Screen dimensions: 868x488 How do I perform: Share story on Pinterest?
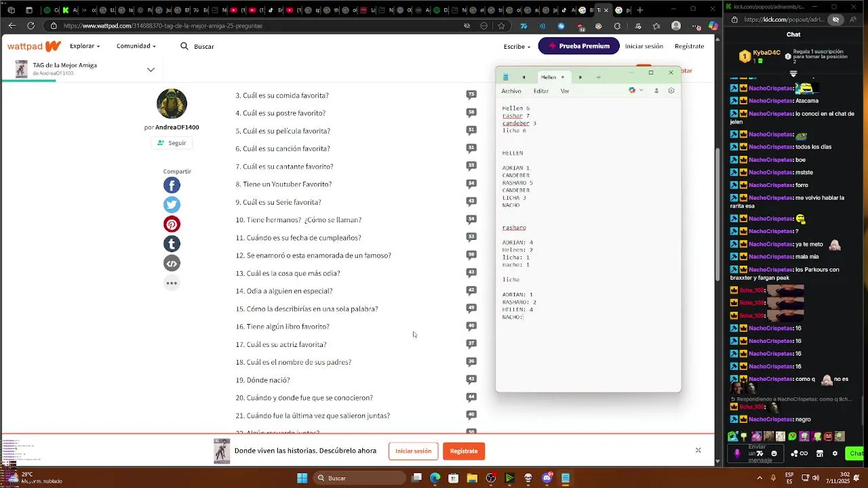click(172, 224)
